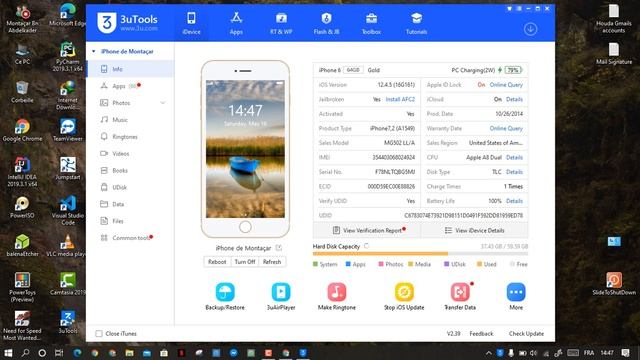Viewport: 640px width, 360px height.
Task: Click the Turn Off button
Action: point(245,262)
